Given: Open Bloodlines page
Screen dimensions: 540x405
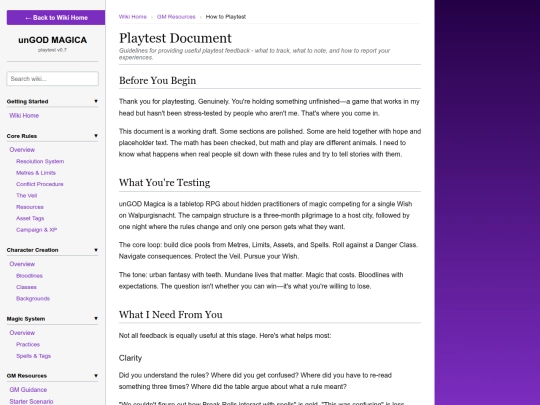Looking at the screenshot, I should [29, 276].
